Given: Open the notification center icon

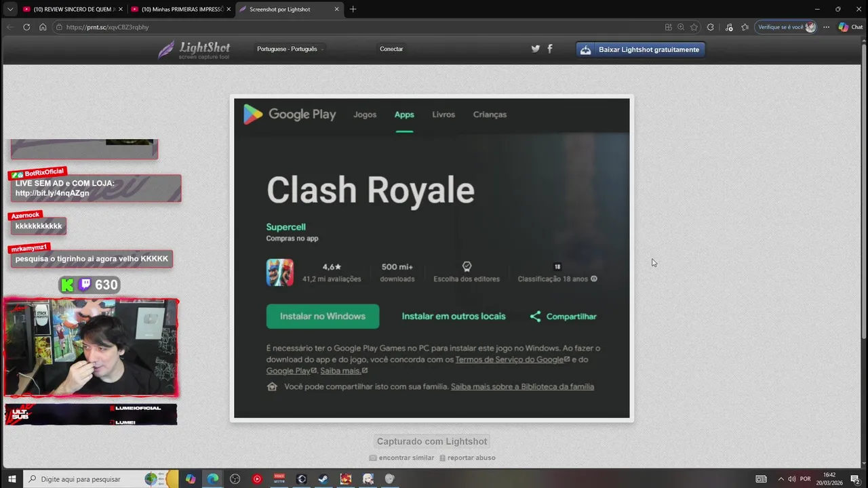Looking at the screenshot, I should click(x=855, y=479).
